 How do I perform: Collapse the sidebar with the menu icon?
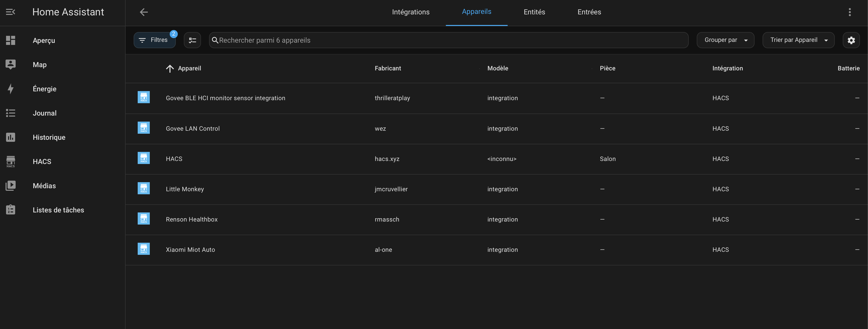[x=10, y=12]
